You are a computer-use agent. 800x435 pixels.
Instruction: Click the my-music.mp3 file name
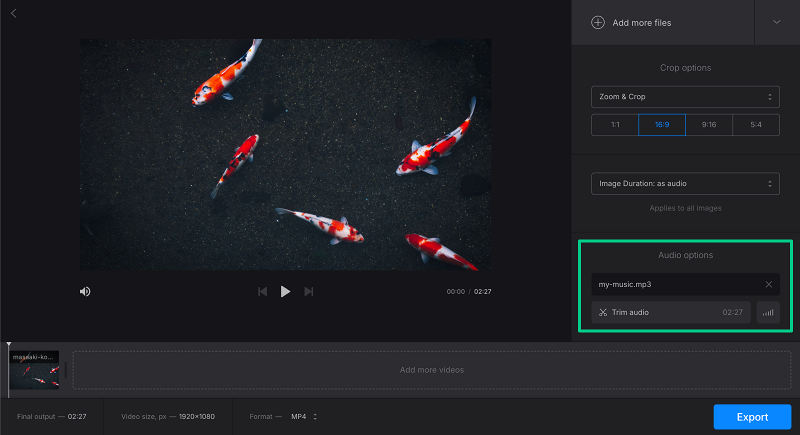click(624, 285)
